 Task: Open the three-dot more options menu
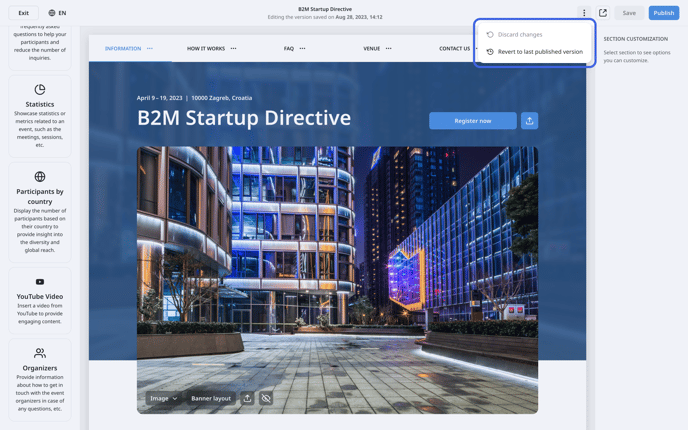(584, 13)
